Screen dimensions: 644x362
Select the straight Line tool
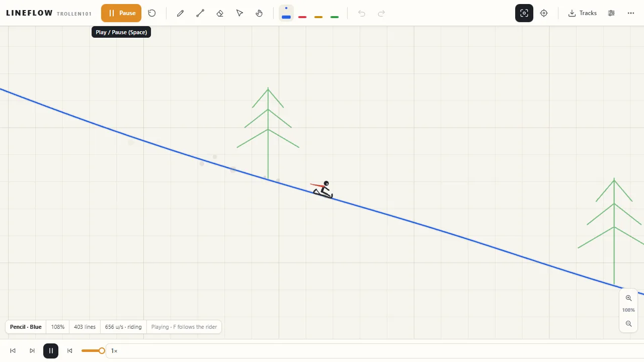point(200,13)
